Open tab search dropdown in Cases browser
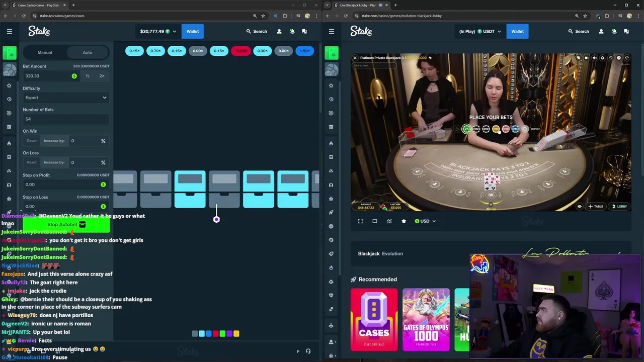 click(6, 5)
